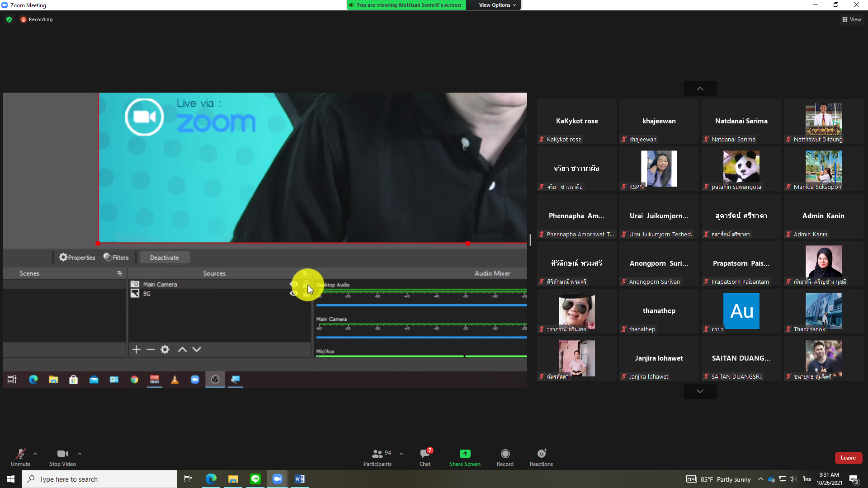Click the green encryption shield icon

tap(9, 19)
